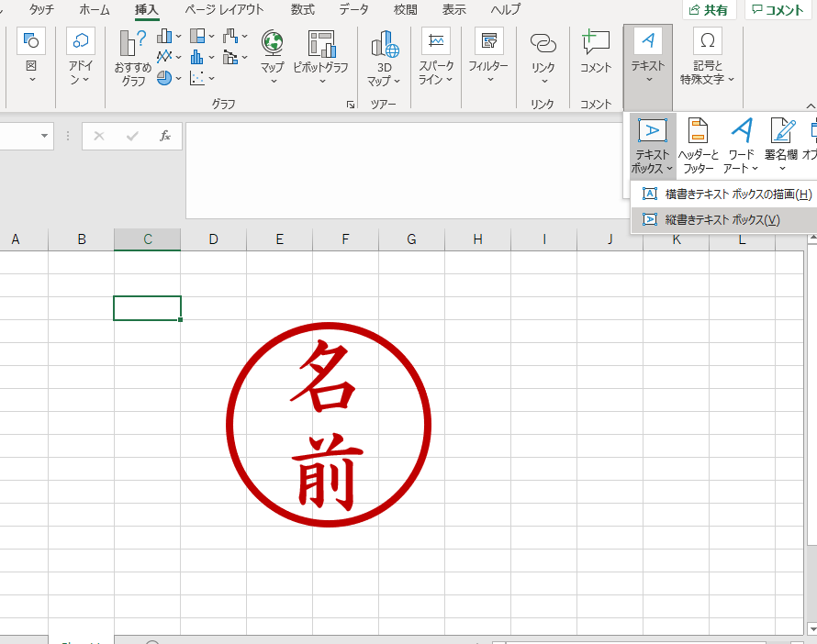
Task: Click the 署名欄 signature line icon
Action: (x=782, y=130)
